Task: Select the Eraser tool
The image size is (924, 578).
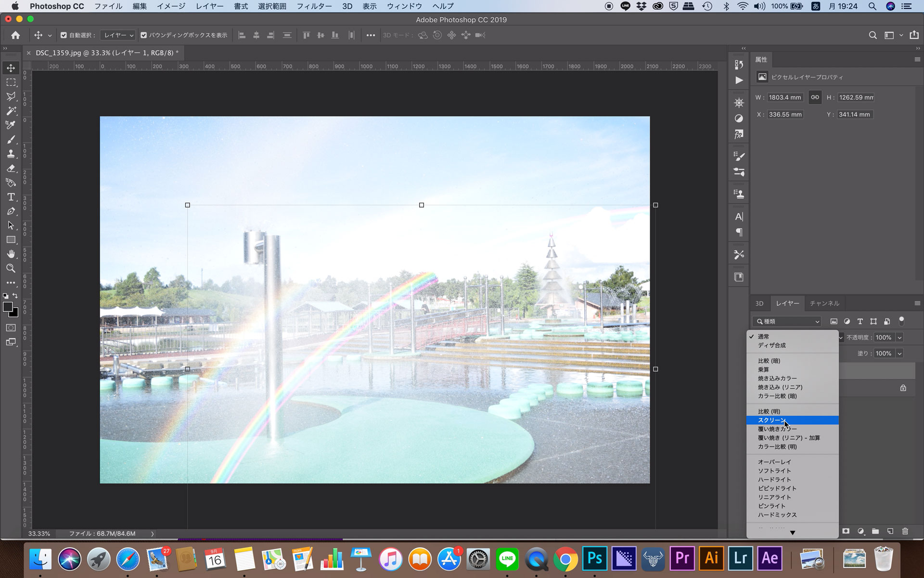Action: (11, 169)
